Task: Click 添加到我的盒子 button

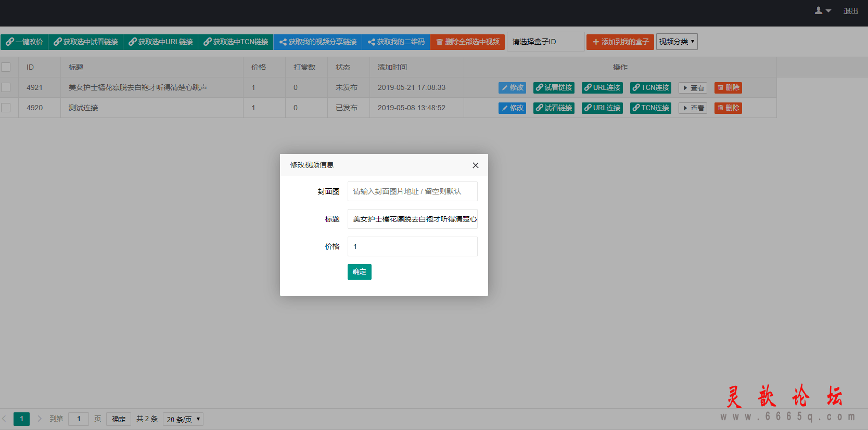Action: [620, 42]
